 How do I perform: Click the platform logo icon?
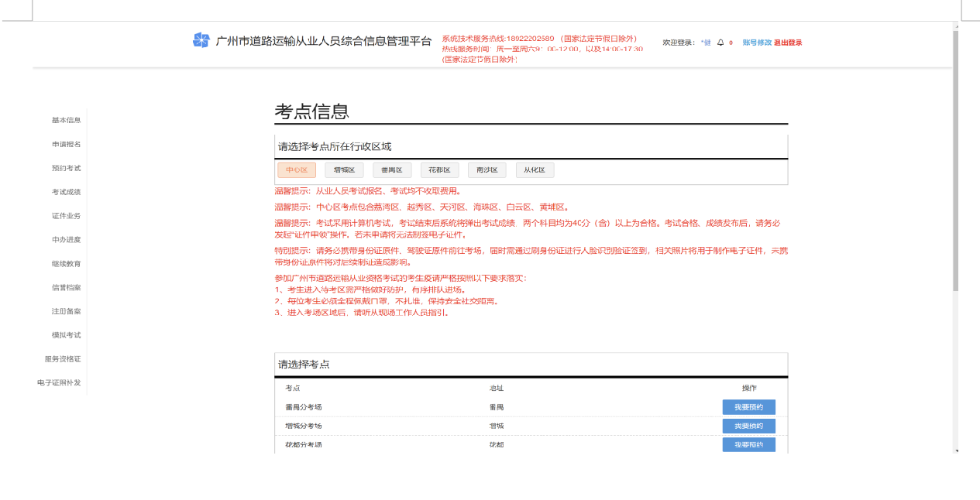[201, 40]
